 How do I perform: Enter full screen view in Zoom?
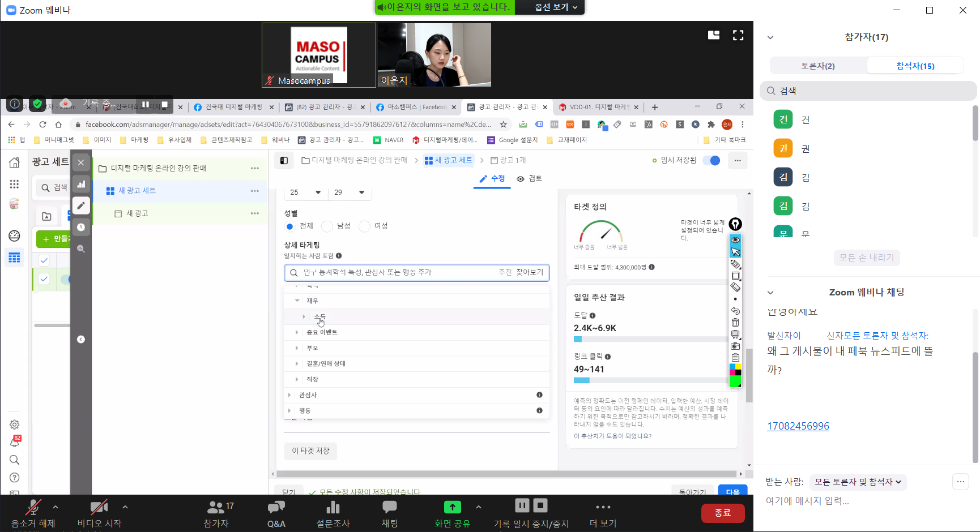pos(738,36)
